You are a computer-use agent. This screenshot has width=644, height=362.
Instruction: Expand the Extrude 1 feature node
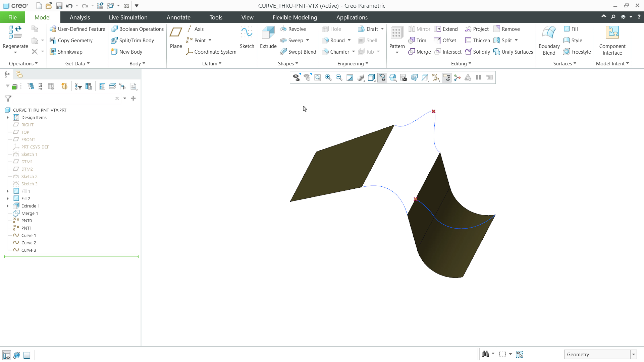click(7, 206)
